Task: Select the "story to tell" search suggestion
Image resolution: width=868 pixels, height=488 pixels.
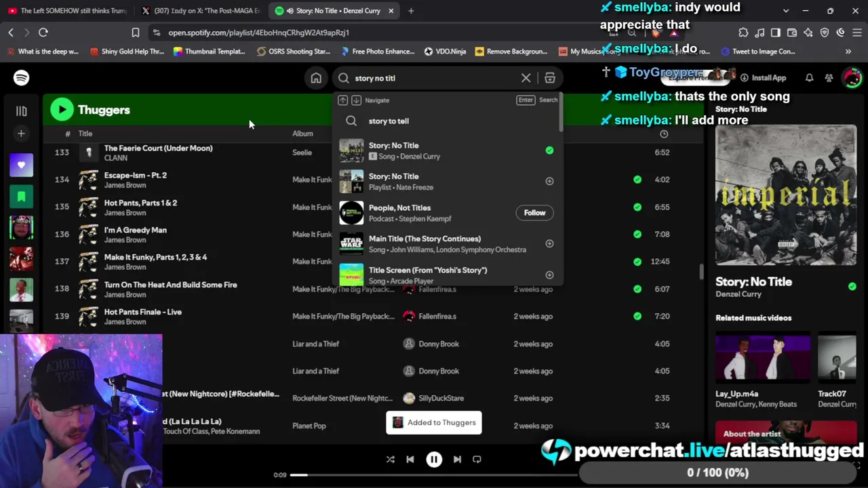Action: (x=448, y=121)
